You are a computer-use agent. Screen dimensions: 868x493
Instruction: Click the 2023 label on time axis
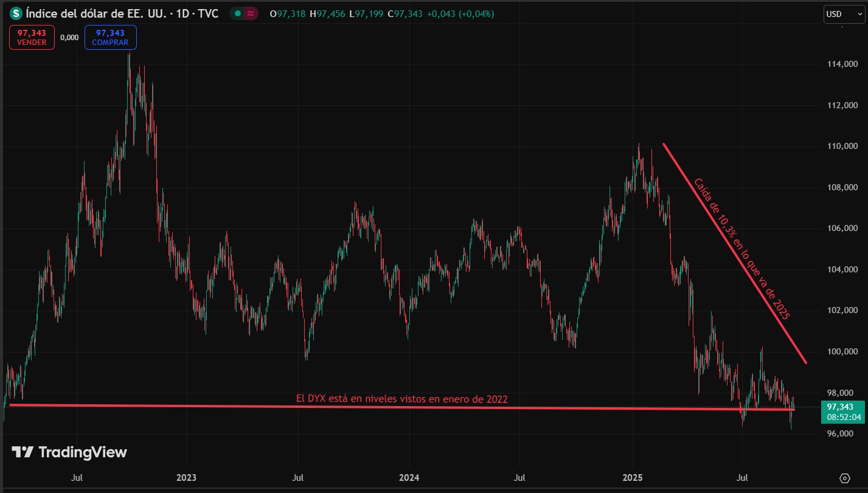(x=187, y=477)
